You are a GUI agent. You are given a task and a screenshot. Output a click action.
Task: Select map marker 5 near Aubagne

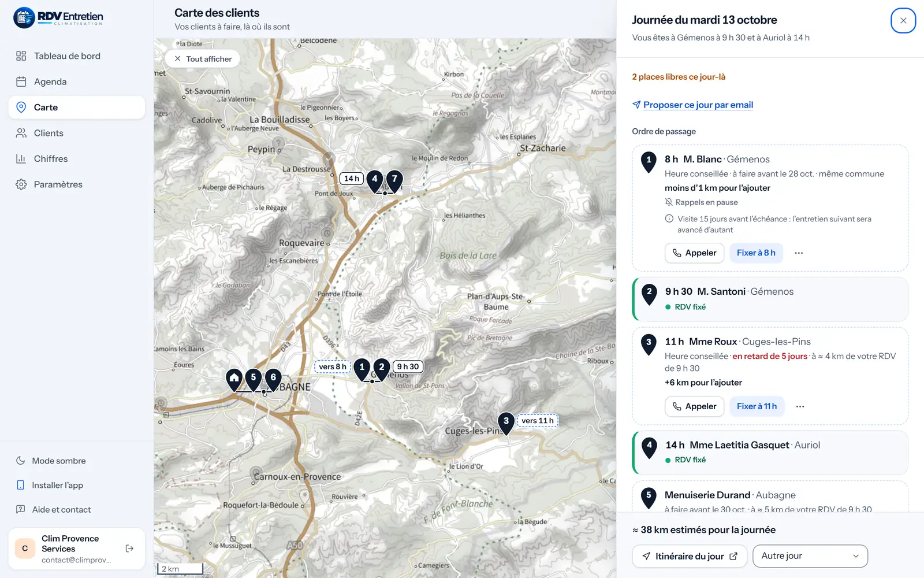(253, 380)
